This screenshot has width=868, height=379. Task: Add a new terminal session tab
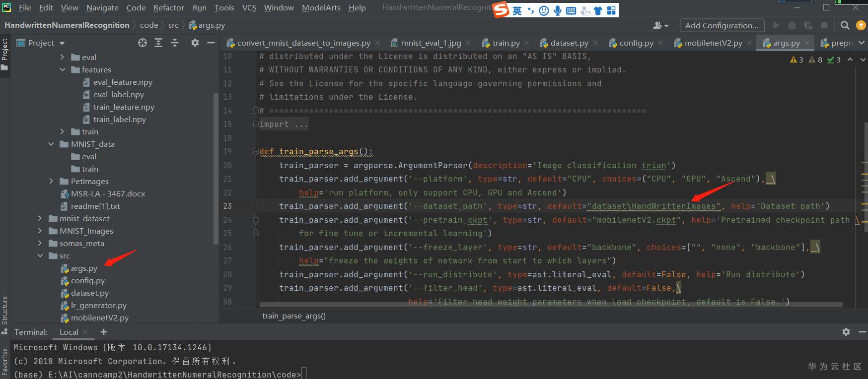[104, 332]
